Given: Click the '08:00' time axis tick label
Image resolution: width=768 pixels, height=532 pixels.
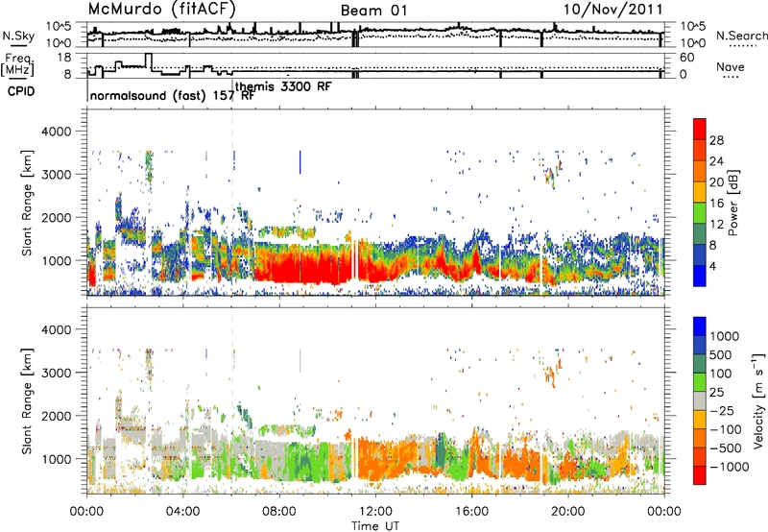Looking at the screenshot, I should coord(279,512).
